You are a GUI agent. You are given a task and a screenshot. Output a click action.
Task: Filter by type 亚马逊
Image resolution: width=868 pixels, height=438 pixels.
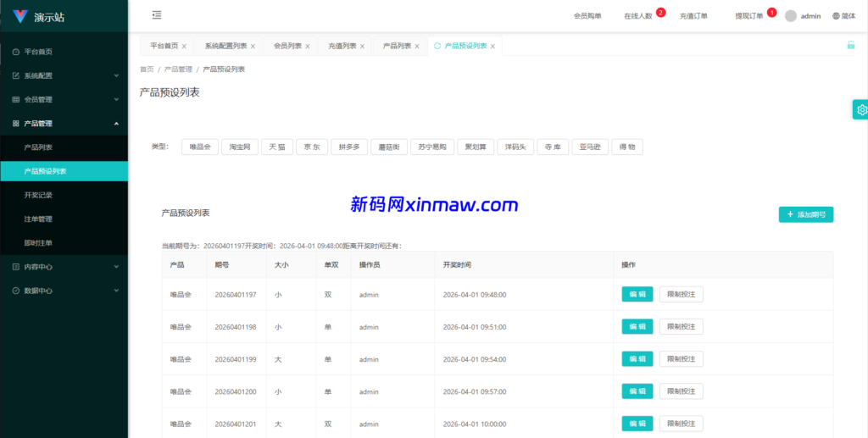590,147
